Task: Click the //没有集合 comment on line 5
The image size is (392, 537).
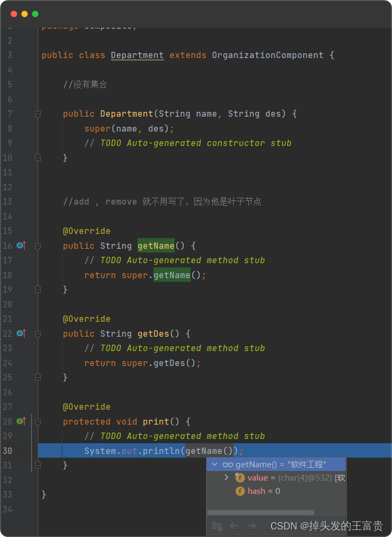Action: (85, 85)
